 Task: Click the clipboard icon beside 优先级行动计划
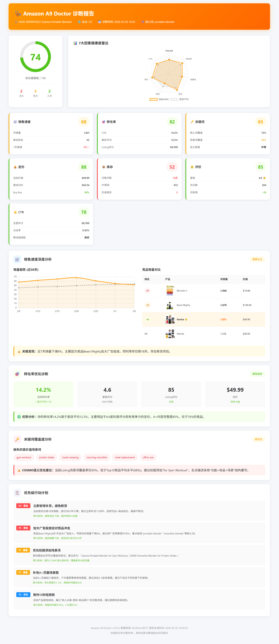point(17,493)
